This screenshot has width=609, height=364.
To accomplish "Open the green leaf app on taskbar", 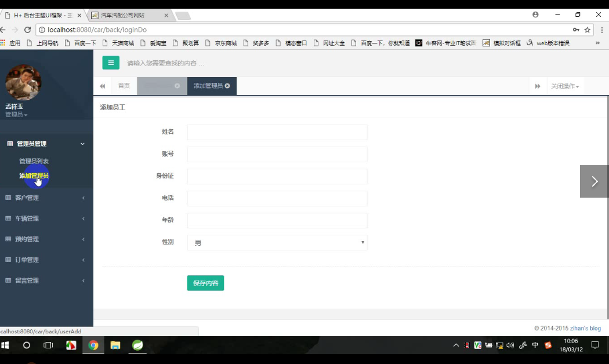I will 137,345.
